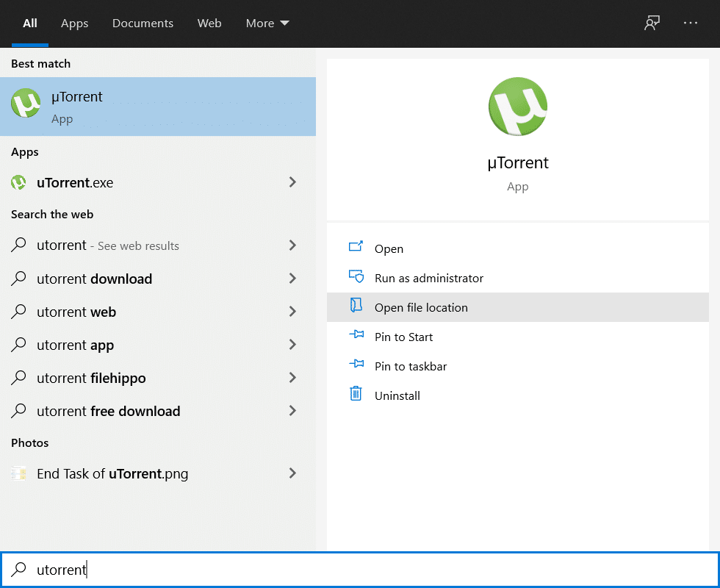
Task: Click the large µTorrent app logo
Action: pos(517,106)
